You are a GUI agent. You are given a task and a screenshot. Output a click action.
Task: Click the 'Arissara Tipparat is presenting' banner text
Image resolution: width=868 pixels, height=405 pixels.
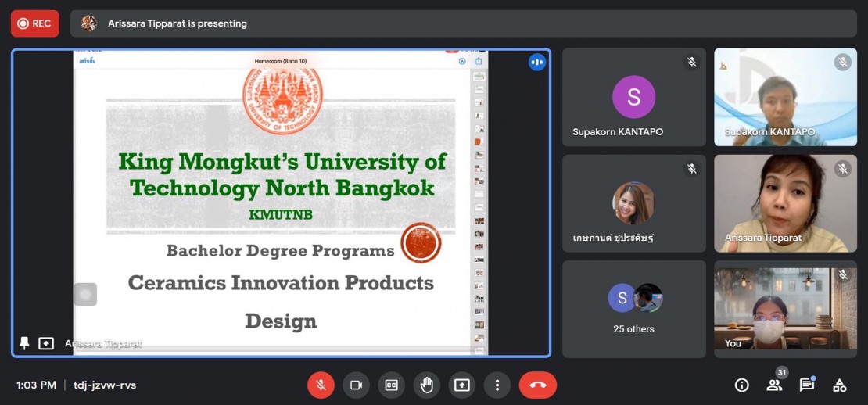point(178,23)
